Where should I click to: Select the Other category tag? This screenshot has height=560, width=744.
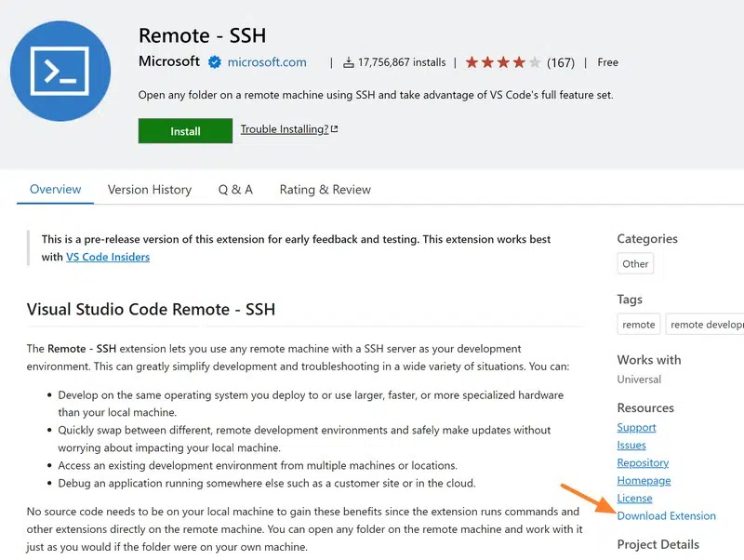635,263
